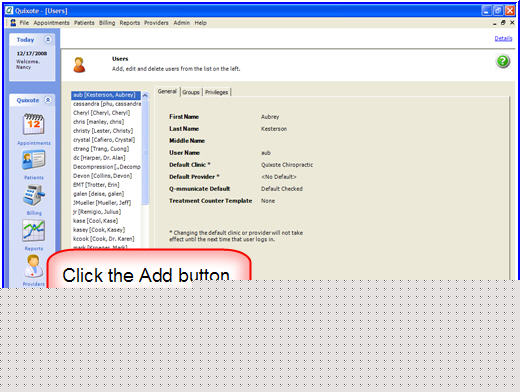
Task: Click the user list scrollbar thumb
Action: (145, 152)
